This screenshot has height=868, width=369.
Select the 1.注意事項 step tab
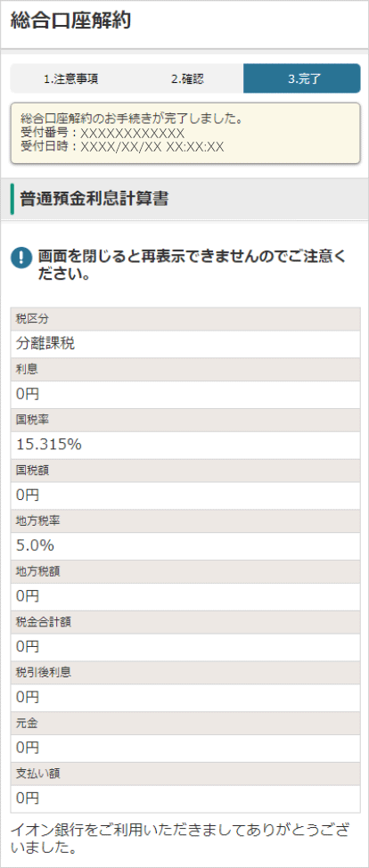click(71, 78)
